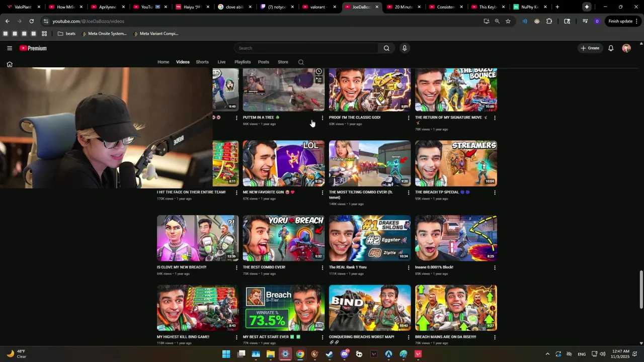
Task: Open options for THE BREACH TP SPECIAL video
Action: pyautogui.click(x=495, y=193)
